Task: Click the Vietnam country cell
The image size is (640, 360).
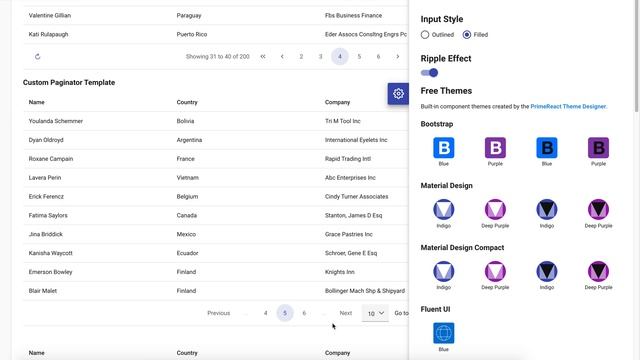Action: [x=188, y=178]
